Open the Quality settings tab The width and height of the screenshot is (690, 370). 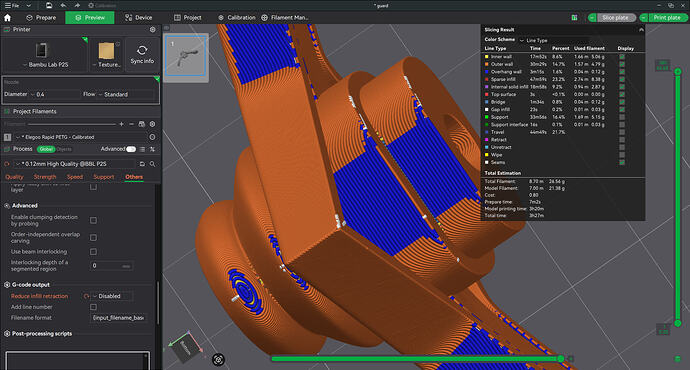point(14,177)
